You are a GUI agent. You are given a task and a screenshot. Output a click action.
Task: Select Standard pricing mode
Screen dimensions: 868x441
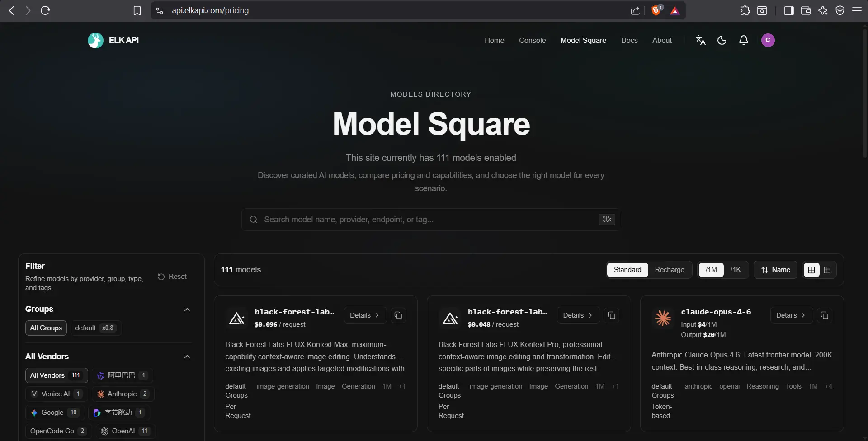click(x=627, y=270)
